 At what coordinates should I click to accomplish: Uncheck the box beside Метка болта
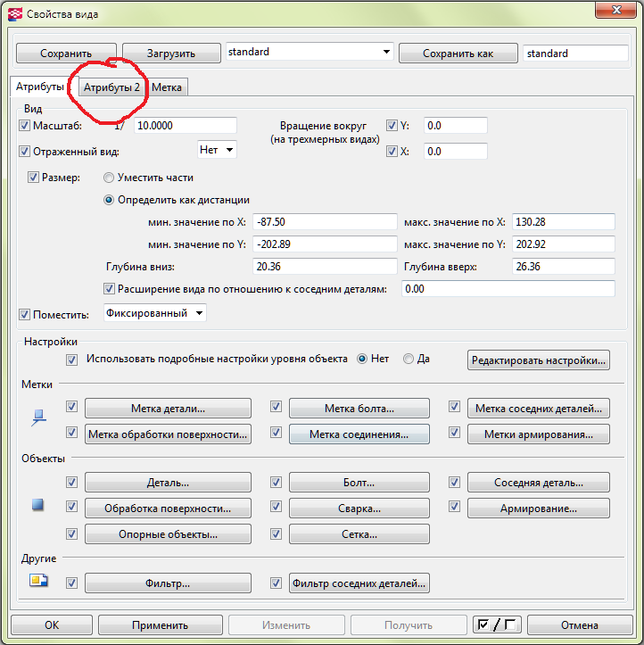click(277, 408)
